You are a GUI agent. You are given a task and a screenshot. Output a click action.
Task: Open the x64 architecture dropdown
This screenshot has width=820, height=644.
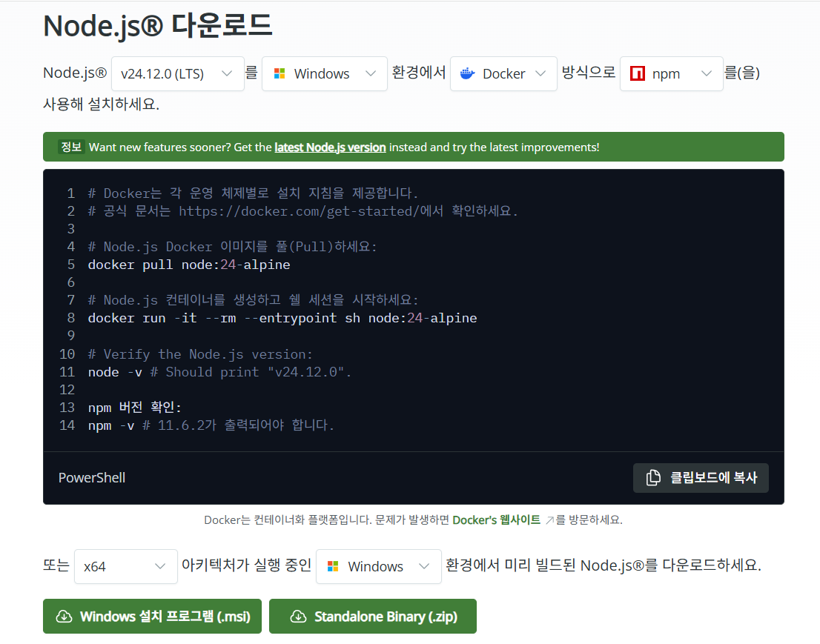[x=125, y=566]
